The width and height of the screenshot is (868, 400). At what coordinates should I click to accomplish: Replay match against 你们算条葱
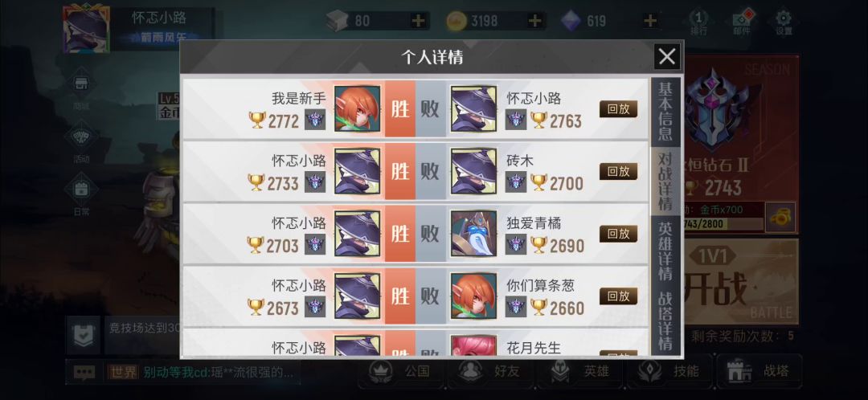618,296
